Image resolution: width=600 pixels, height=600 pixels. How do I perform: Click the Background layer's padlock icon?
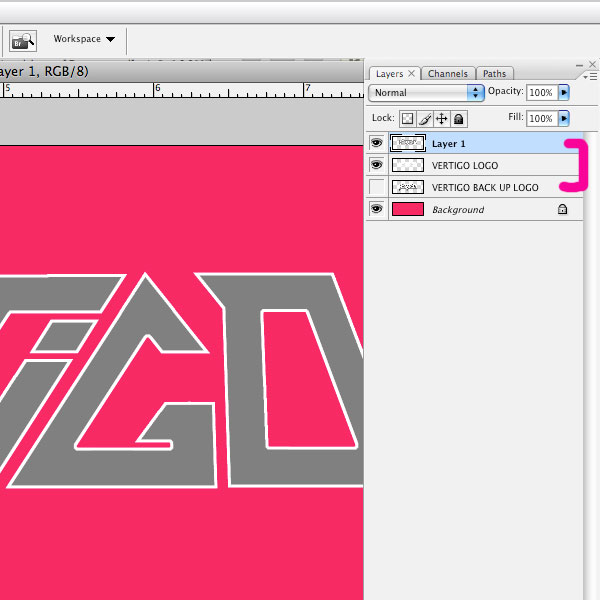(x=562, y=210)
